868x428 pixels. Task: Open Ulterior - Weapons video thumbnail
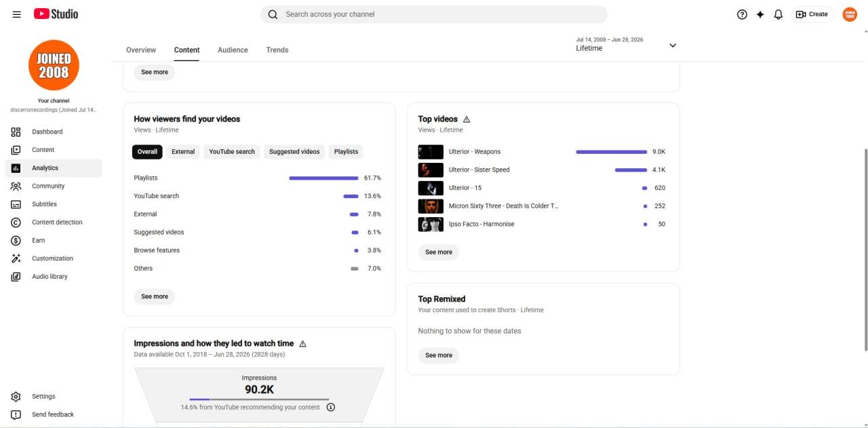(431, 152)
